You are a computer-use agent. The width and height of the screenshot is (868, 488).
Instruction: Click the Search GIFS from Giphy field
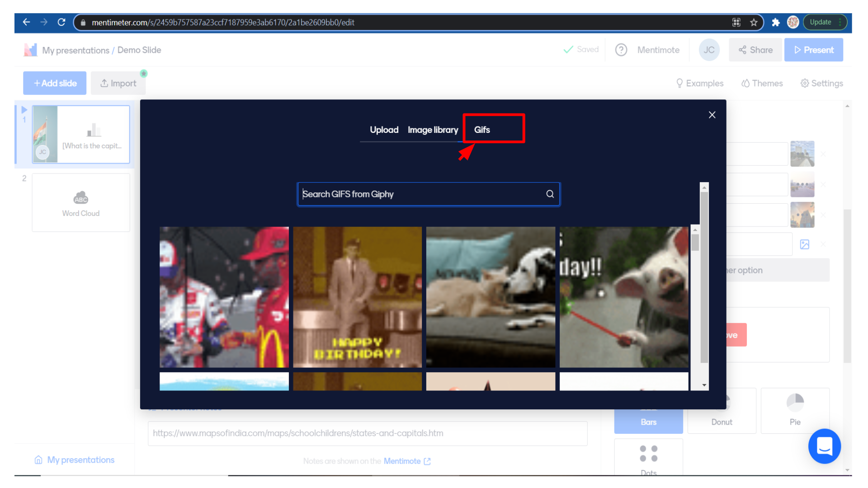[420, 194]
